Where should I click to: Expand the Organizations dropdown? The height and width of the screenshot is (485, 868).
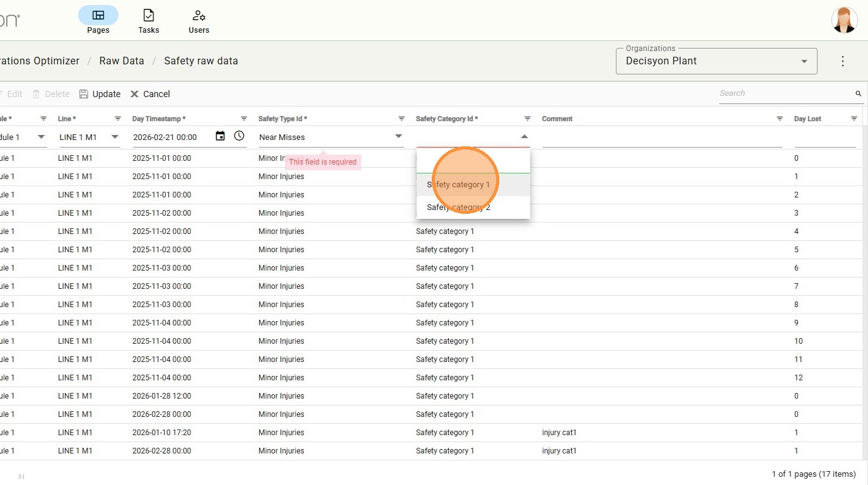pos(804,61)
